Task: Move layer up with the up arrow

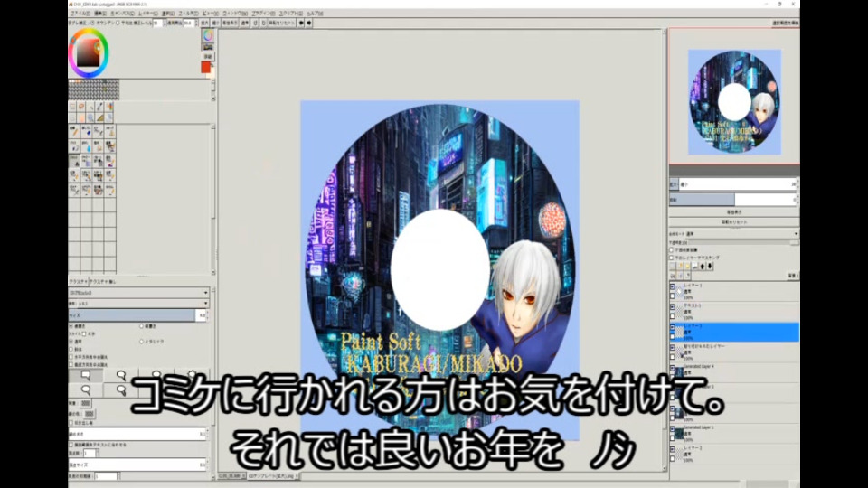Action: pos(703,266)
